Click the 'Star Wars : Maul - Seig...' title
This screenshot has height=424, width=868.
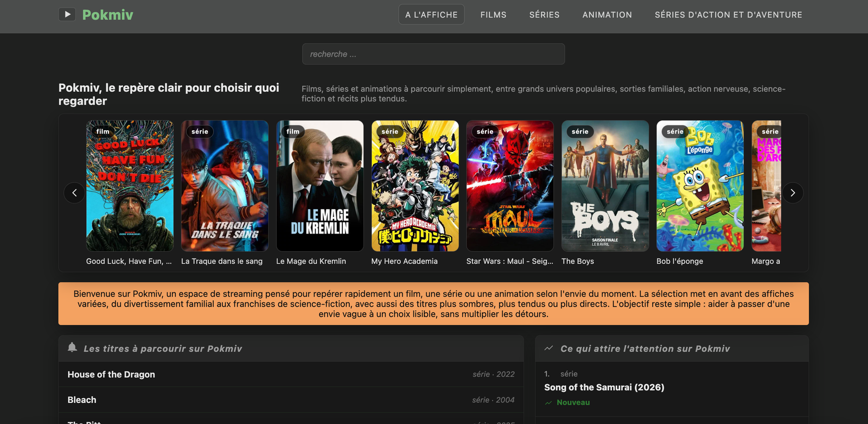(510, 261)
